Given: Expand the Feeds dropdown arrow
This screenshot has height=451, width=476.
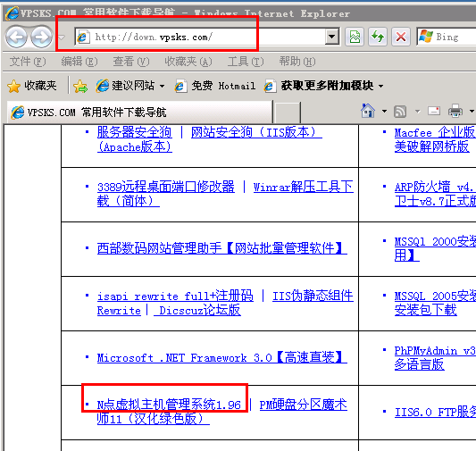Looking at the screenshot, I should pos(418,112).
